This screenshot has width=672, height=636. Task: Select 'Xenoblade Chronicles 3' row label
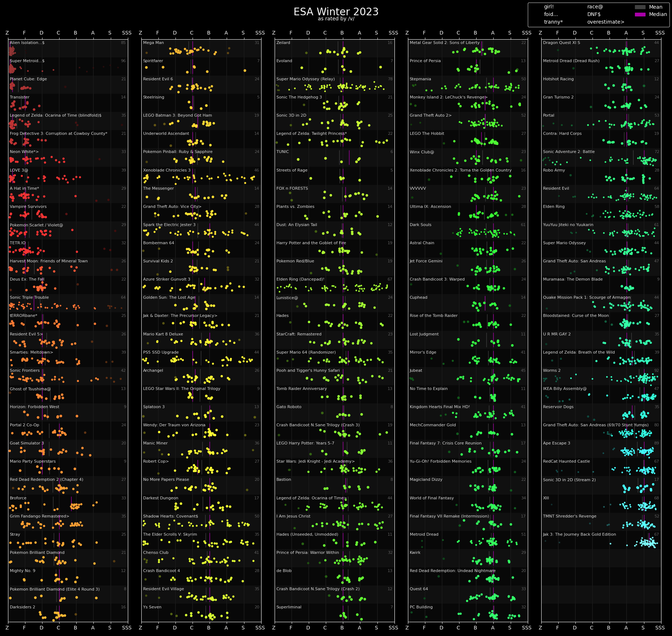pyautogui.click(x=167, y=170)
